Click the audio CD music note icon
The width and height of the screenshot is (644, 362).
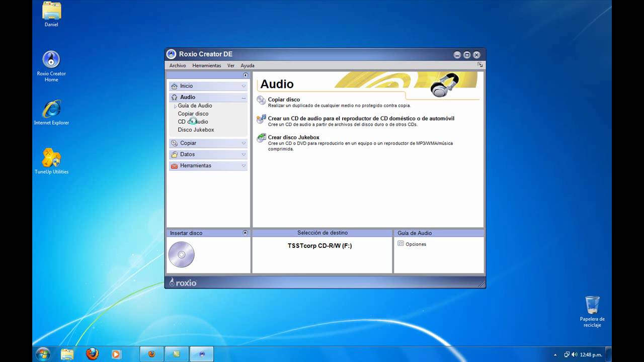(x=261, y=119)
